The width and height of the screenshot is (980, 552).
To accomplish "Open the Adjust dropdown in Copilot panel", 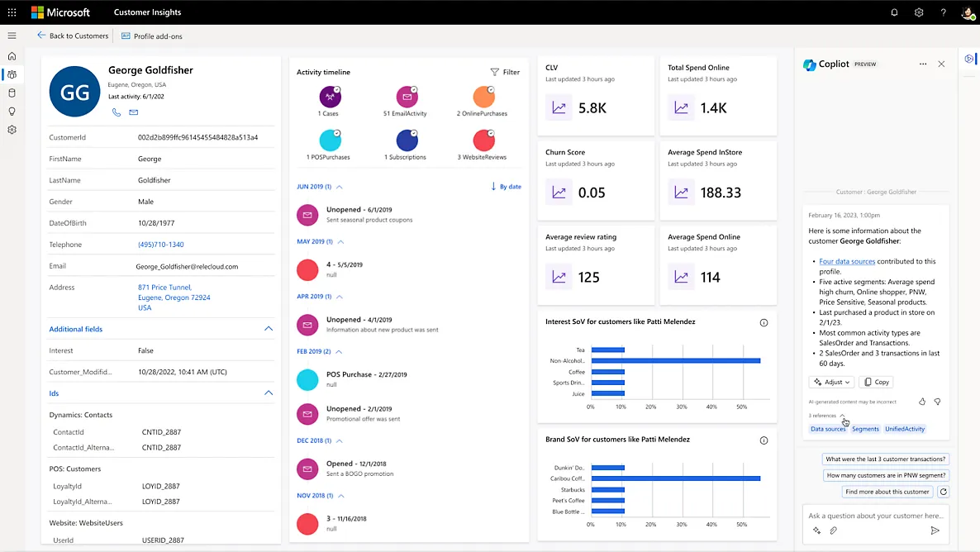I will point(831,382).
